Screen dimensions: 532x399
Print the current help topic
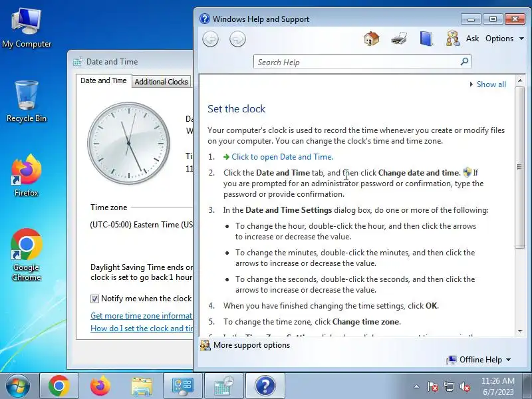coord(398,39)
